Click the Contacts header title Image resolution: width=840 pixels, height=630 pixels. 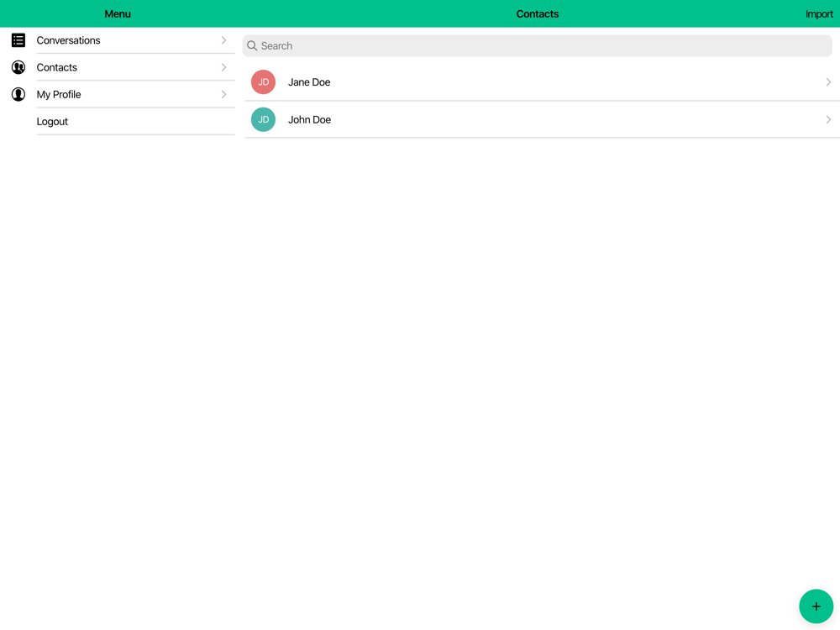click(x=538, y=14)
